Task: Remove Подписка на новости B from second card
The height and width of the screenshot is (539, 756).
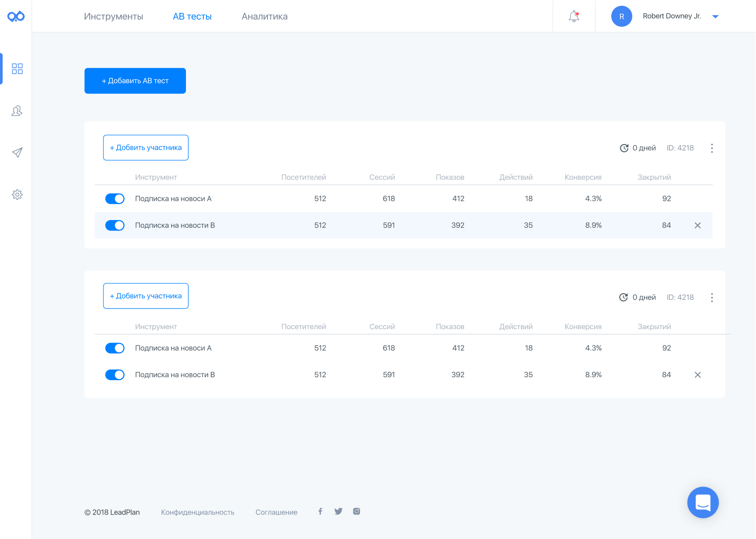Action: coord(698,375)
